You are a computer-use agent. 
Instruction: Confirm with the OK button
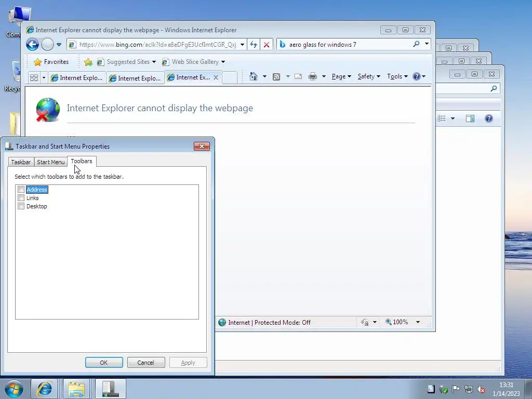[104, 362]
